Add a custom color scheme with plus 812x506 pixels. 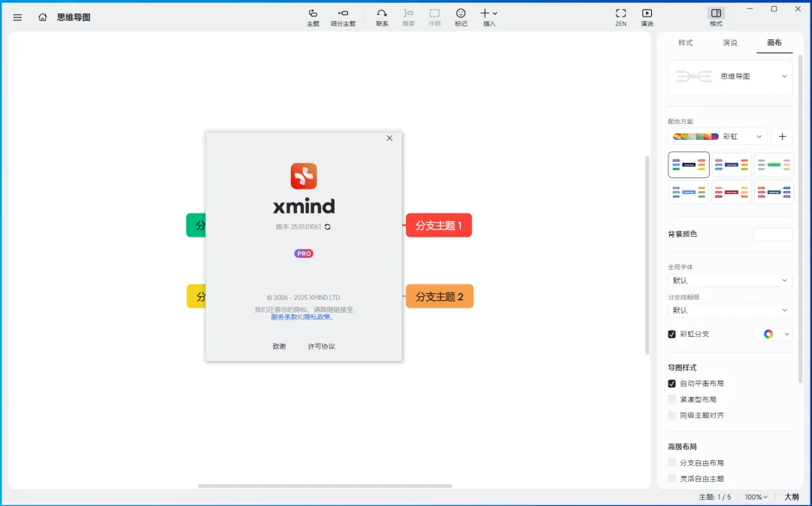click(x=783, y=137)
